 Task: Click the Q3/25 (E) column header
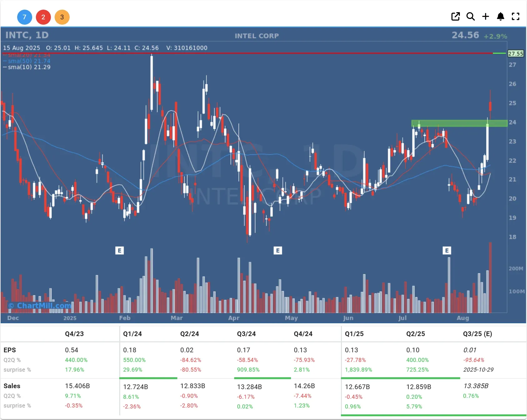(x=478, y=334)
